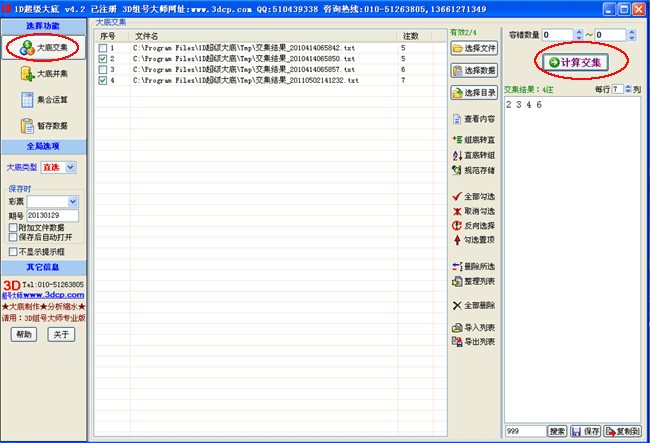Screen dimensions: 650x443
Task: Click the 选择文件 button
Action: (474, 48)
